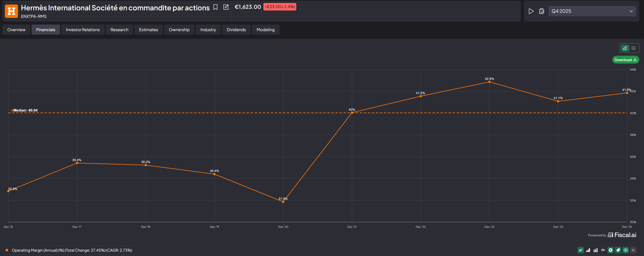Select the chart view toggle
Image resolution: width=644 pixels, height=256 pixels.
(625, 48)
